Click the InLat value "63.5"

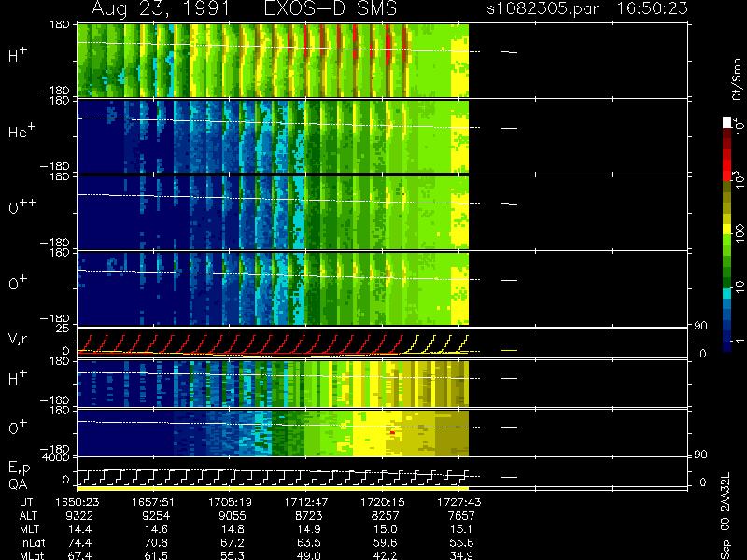tap(309, 542)
